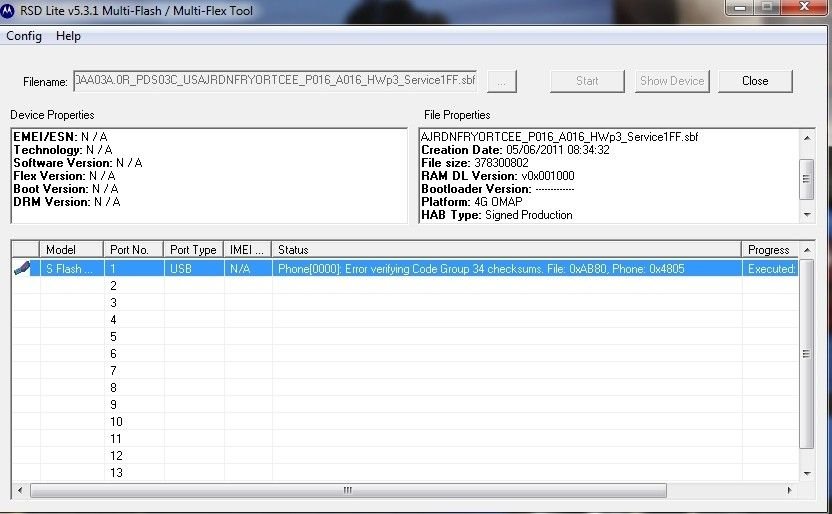Screen dimensions: 832x514
Task: Click File Properties scroll down arrow
Action: pos(807,215)
